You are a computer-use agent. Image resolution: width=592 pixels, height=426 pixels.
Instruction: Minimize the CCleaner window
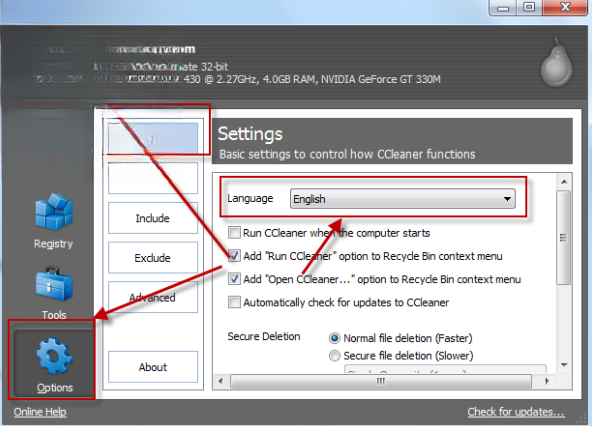pos(503,7)
